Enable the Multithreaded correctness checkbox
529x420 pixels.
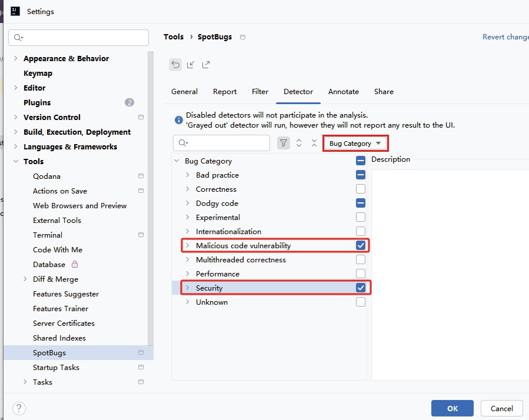click(361, 259)
